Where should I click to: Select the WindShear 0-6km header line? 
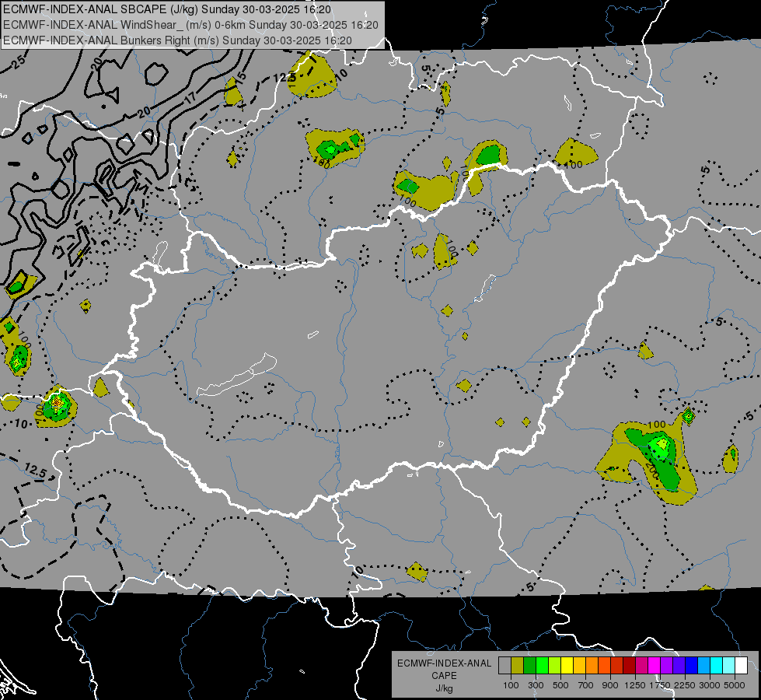(x=190, y=25)
